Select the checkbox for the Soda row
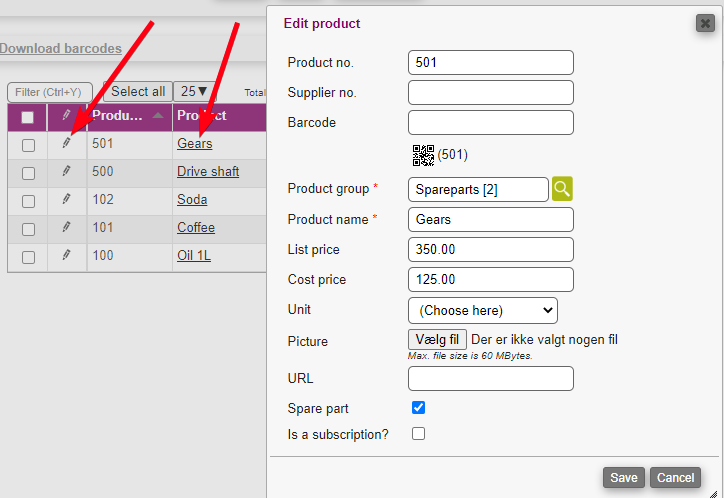The image size is (724, 498). point(28,201)
